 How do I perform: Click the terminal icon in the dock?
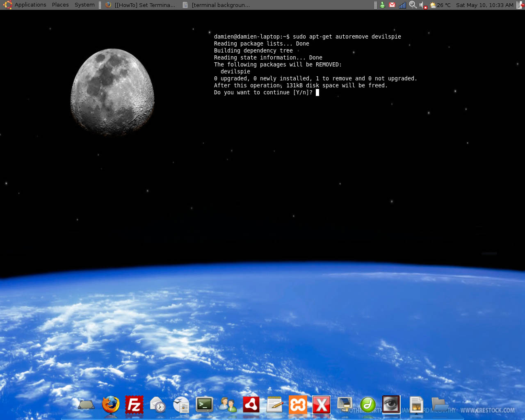click(x=204, y=405)
